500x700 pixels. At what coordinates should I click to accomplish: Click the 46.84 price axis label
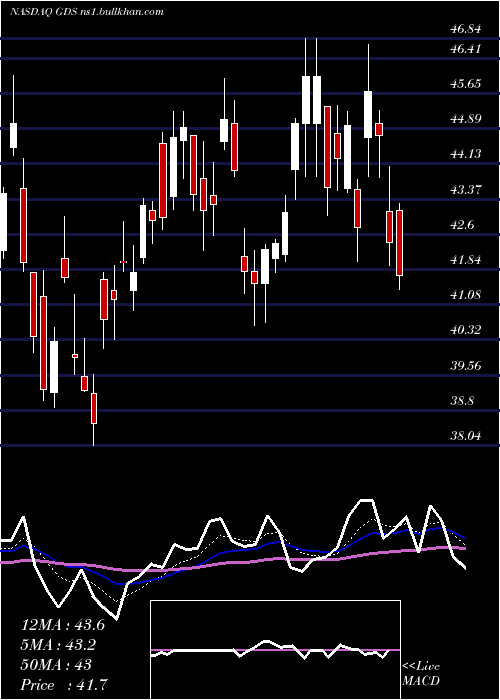coord(465,29)
